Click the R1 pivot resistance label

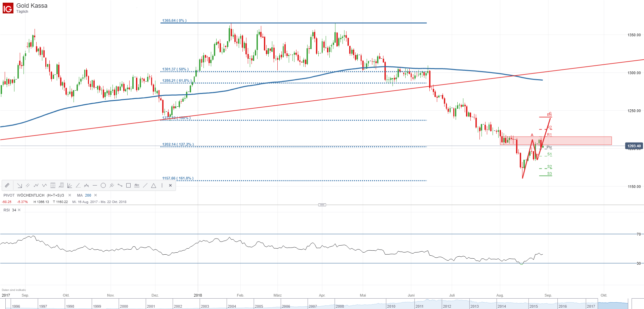point(549,135)
